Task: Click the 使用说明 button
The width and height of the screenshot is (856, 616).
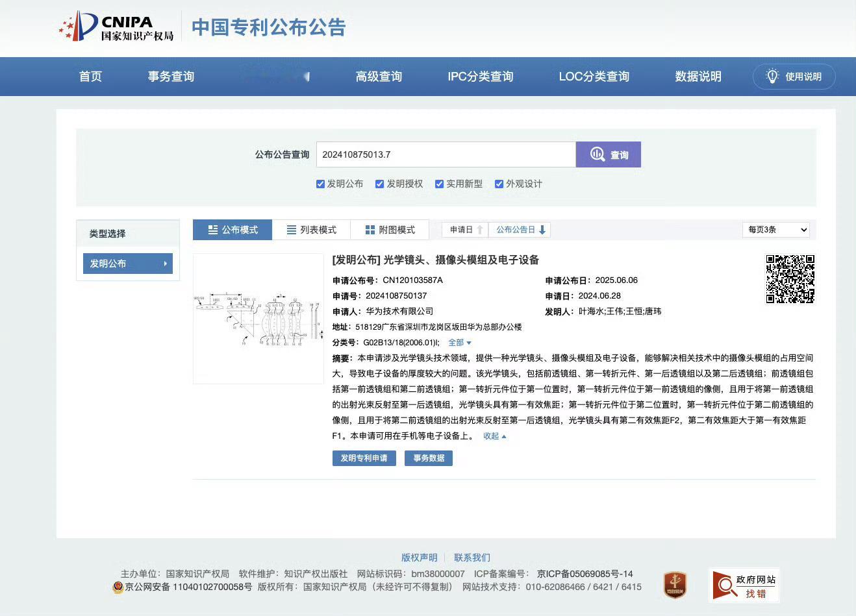Action: [x=794, y=77]
